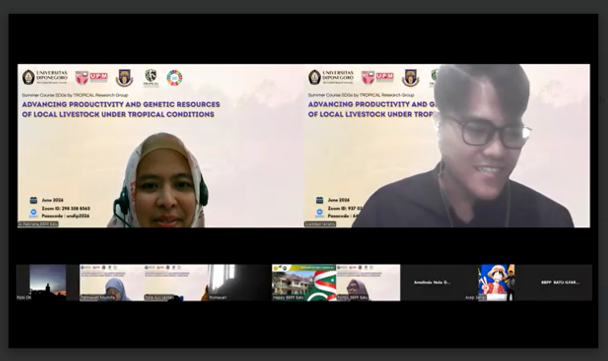608x361 pixels.
Task: Click the 'Zoom ID: 298 338 8563' text
Action: [x=66, y=208]
